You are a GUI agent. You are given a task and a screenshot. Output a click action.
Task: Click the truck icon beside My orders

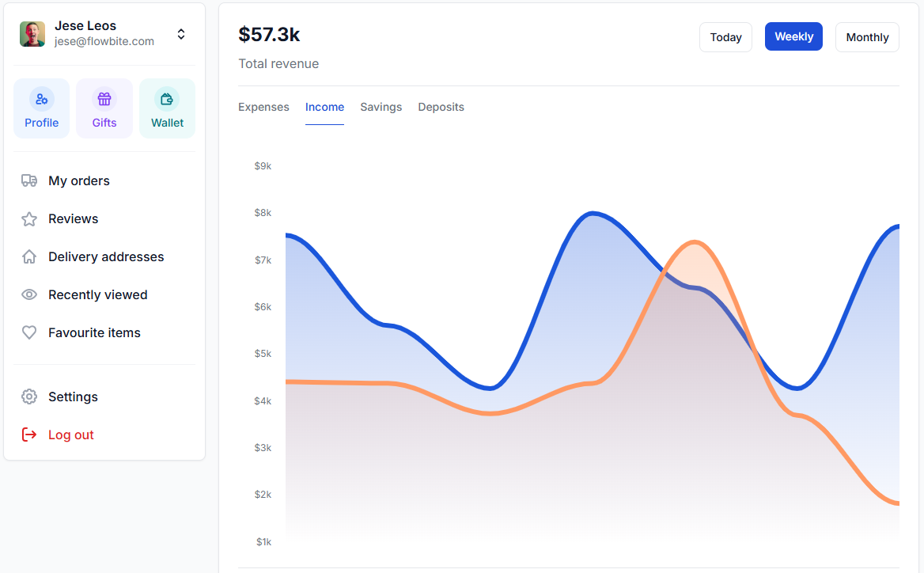pyautogui.click(x=29, y=180)
